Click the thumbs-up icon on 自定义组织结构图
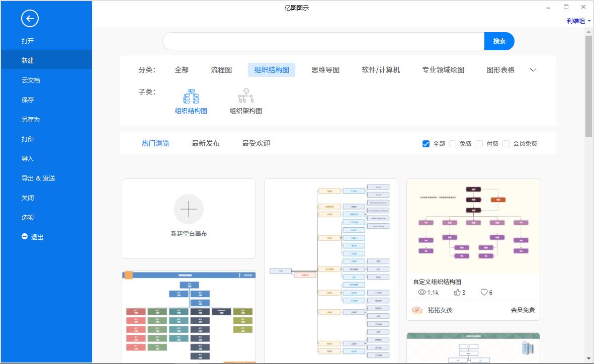 click(x=458, y=292)
